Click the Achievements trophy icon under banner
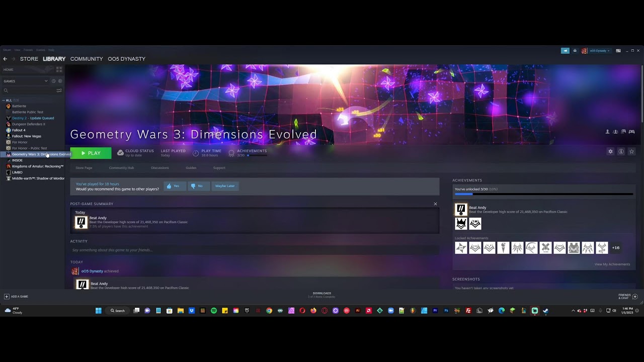The height and width of the screenshot is (362, 644). [231, 153]
